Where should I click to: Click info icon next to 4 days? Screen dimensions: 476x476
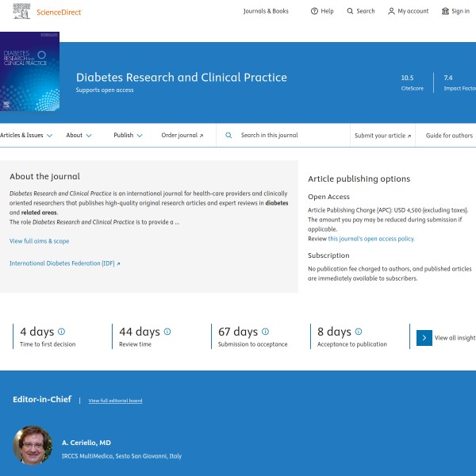pyautogui.click(x=62, y=332)
